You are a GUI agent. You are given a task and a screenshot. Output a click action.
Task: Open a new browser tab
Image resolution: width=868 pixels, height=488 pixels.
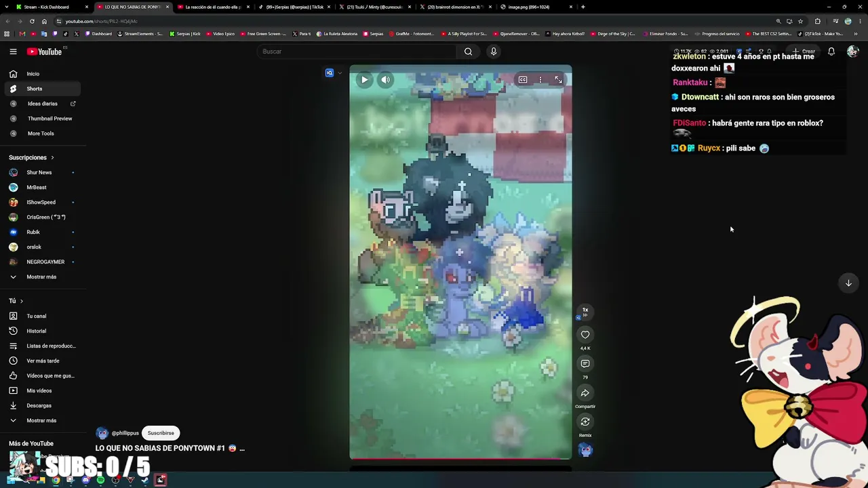click(x=583, y=7)
